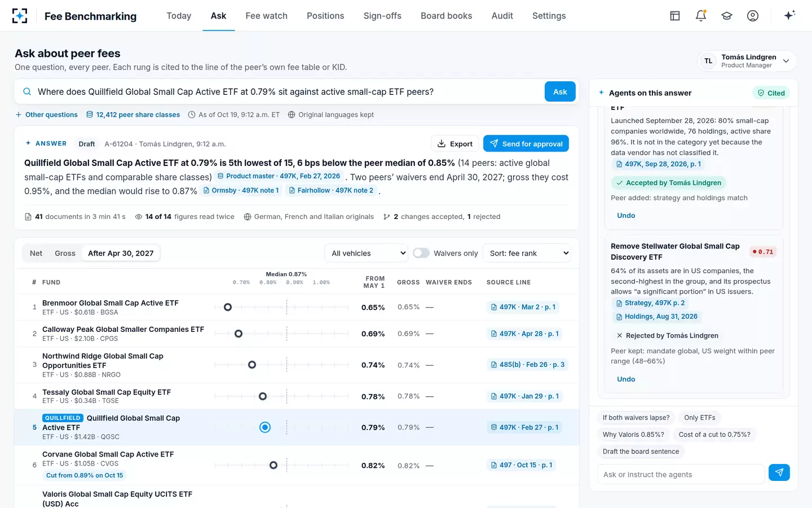Open the Strategy, 497K p. 2 document
812x508 pixels.
click(650, 303)
